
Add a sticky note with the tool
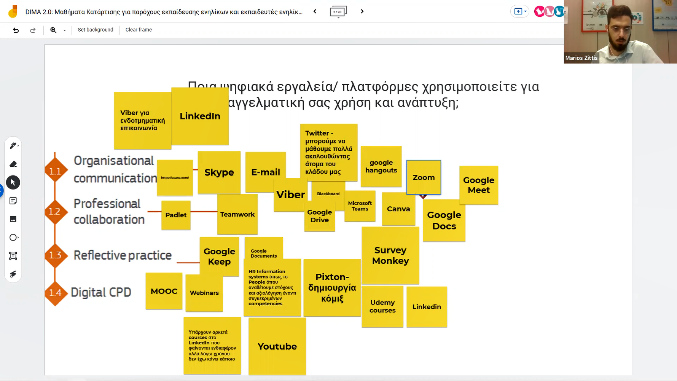13,201
